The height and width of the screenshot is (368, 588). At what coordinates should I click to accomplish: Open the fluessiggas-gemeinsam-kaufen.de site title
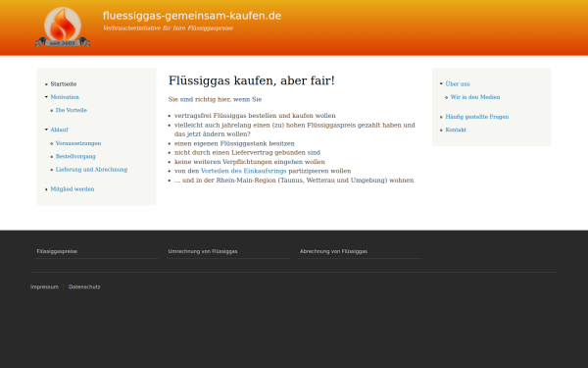click(192, 16)
